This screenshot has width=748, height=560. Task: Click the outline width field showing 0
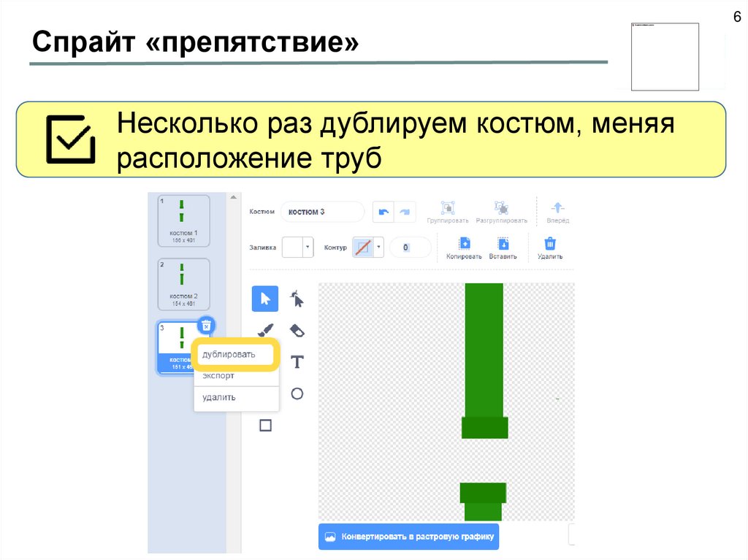[410, 247]
